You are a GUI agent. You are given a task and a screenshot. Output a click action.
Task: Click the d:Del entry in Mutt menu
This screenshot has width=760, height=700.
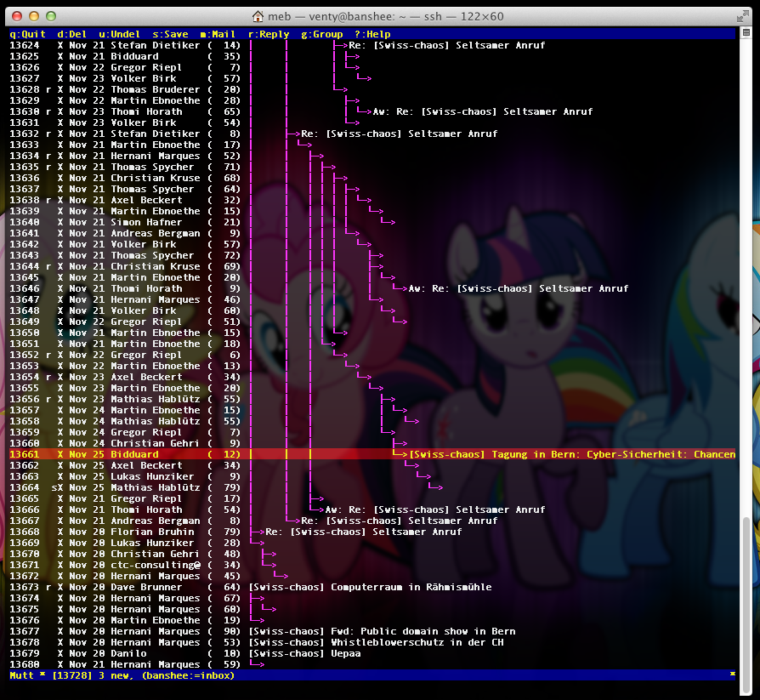pos(71,34)
